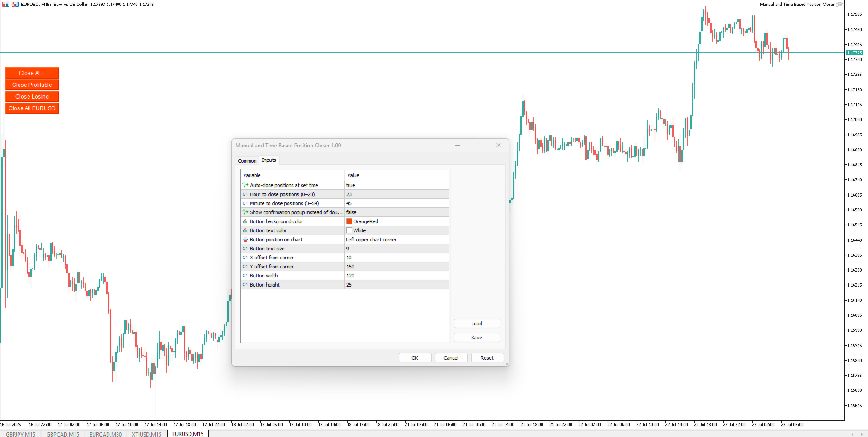The height and width of the screenshot is (437, 868).
Task: Click the integer icon beside Button width
Action: 245,276
